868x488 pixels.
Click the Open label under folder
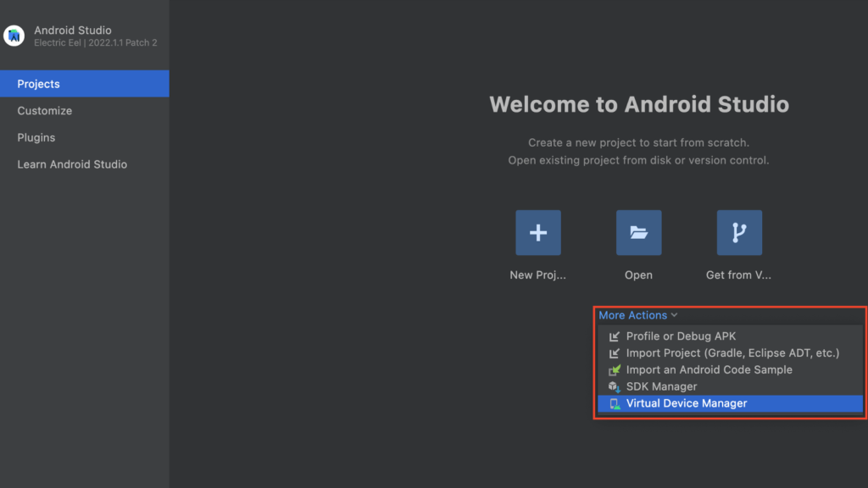638,275
